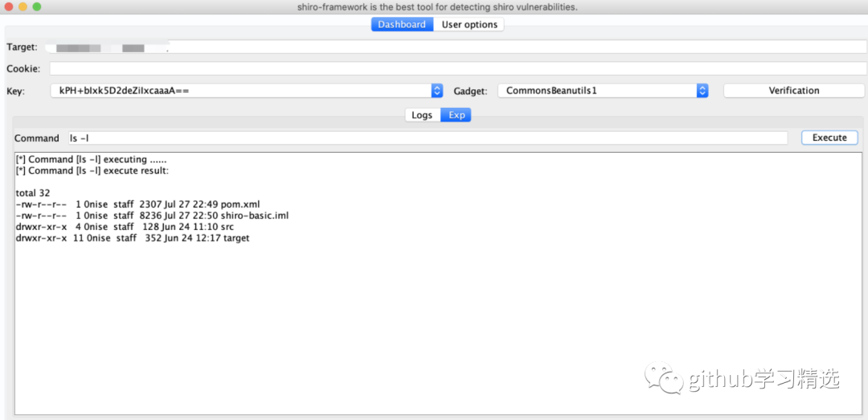Open the User options tab
Image resolution: width=868 pixels, height=420 pixels.
(x=469, y=24)
